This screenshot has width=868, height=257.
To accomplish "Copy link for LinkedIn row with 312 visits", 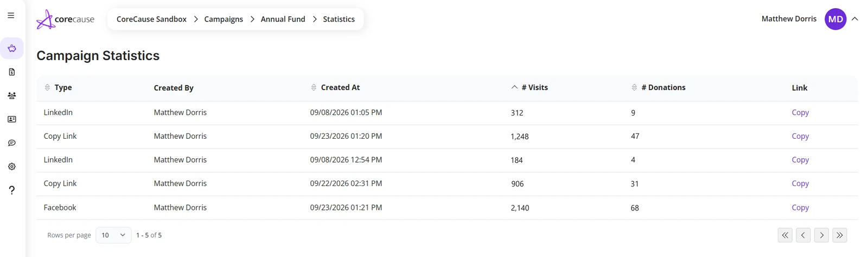I will [x=800, y=112].
